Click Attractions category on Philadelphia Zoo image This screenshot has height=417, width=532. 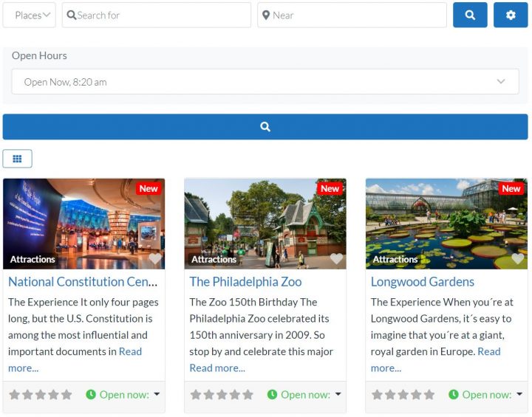coord(214,259)
